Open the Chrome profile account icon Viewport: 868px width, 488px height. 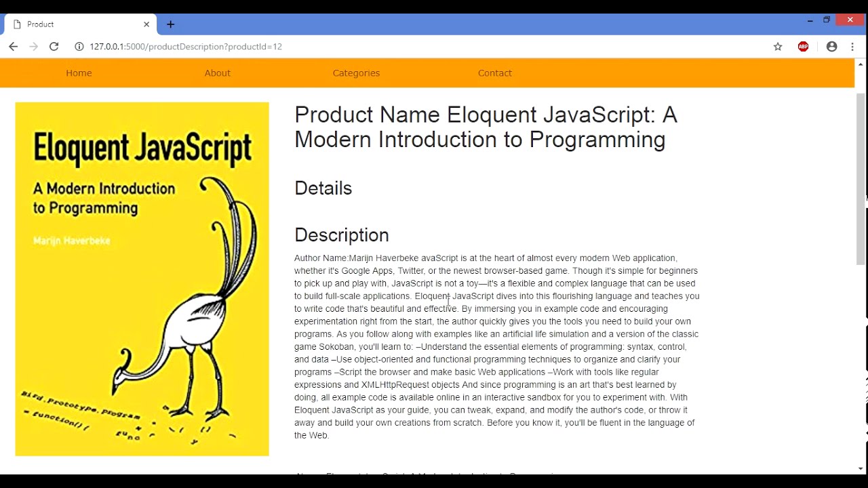(x=831, y=47)
